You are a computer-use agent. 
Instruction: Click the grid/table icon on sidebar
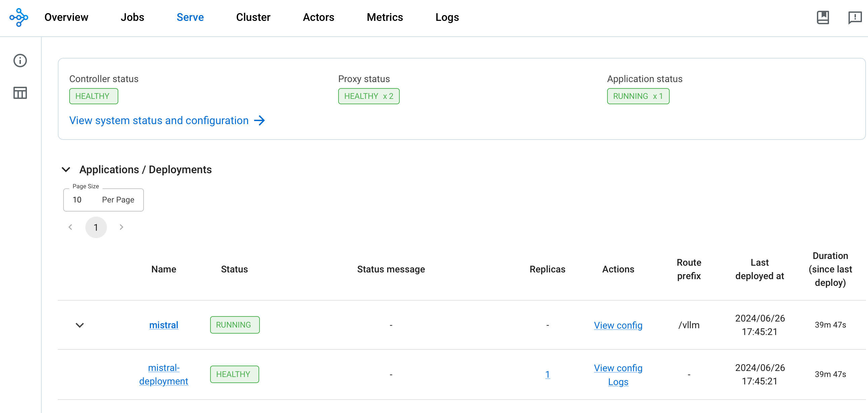point(21,92)
